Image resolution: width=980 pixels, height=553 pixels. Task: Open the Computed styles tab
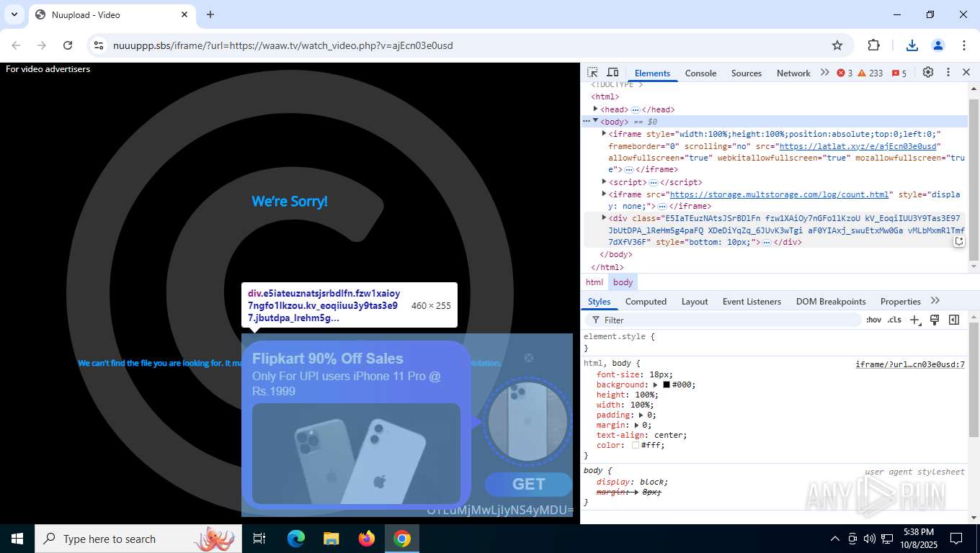(x=646, y=301)
